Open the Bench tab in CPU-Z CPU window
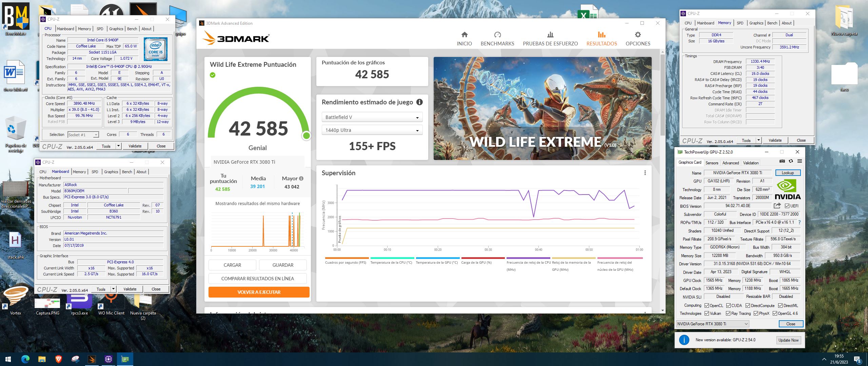This screenshot has width=868, height=366. 132,29
